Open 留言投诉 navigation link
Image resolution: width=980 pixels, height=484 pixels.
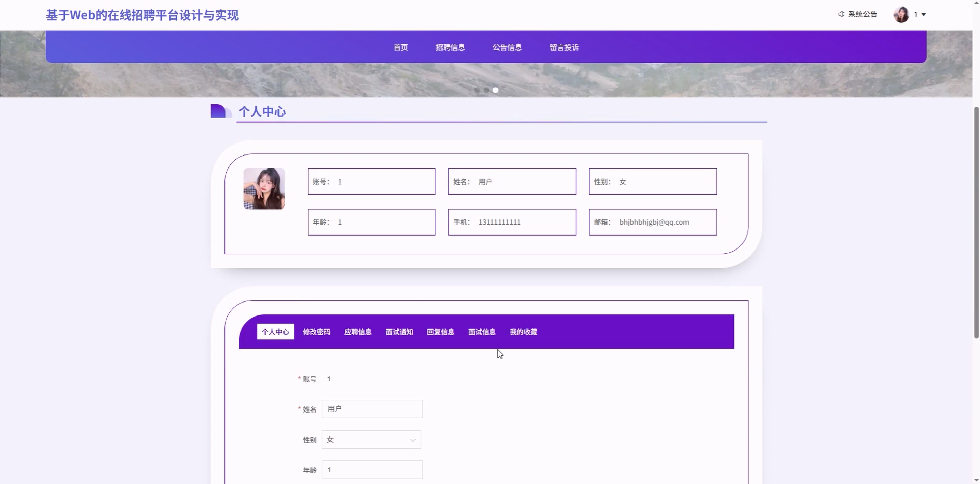pos(564,47)
